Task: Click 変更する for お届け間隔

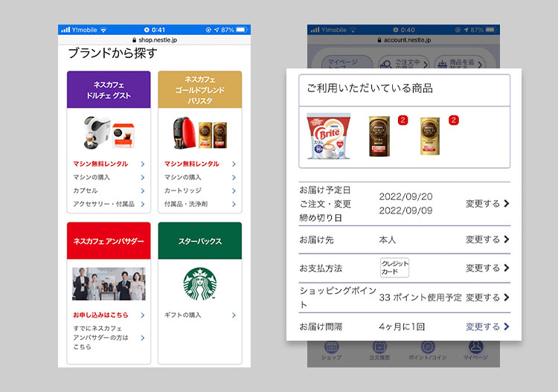Action: coord(487,327)
